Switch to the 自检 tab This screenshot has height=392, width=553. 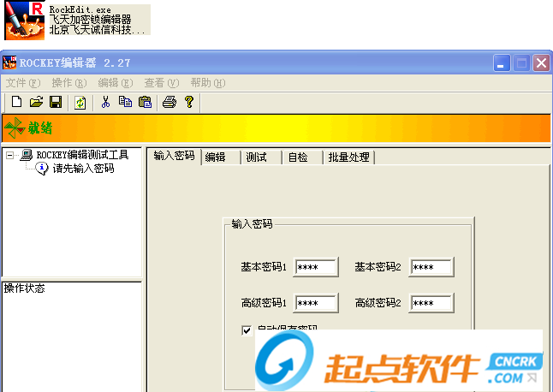coord(302,157)
